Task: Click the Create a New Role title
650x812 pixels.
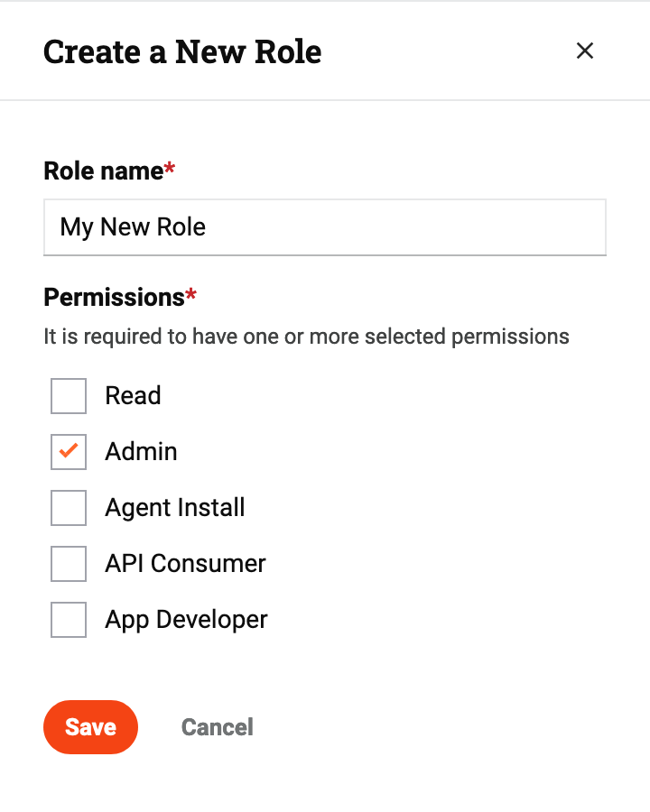Action: click(182, 51)
